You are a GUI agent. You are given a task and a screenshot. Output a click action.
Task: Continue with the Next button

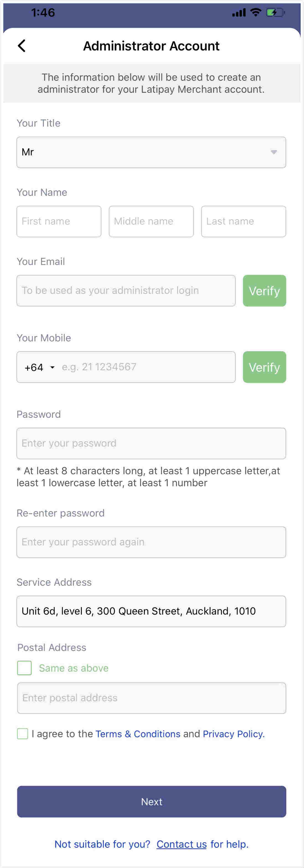click(152, 802)
